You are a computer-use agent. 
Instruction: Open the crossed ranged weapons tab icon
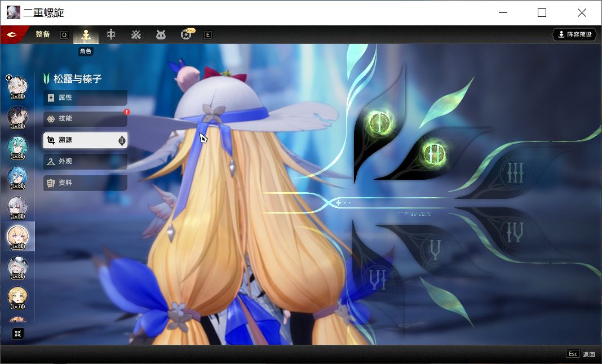[136, 35]
